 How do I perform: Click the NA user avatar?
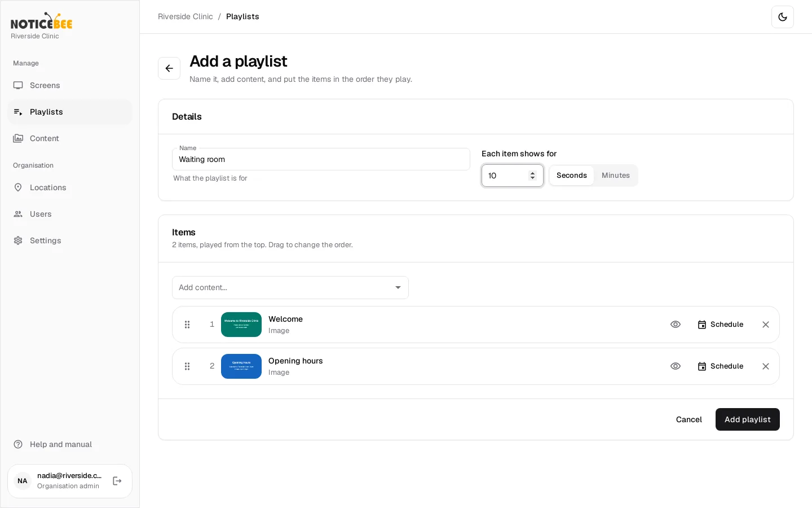[x=23, y=481]
